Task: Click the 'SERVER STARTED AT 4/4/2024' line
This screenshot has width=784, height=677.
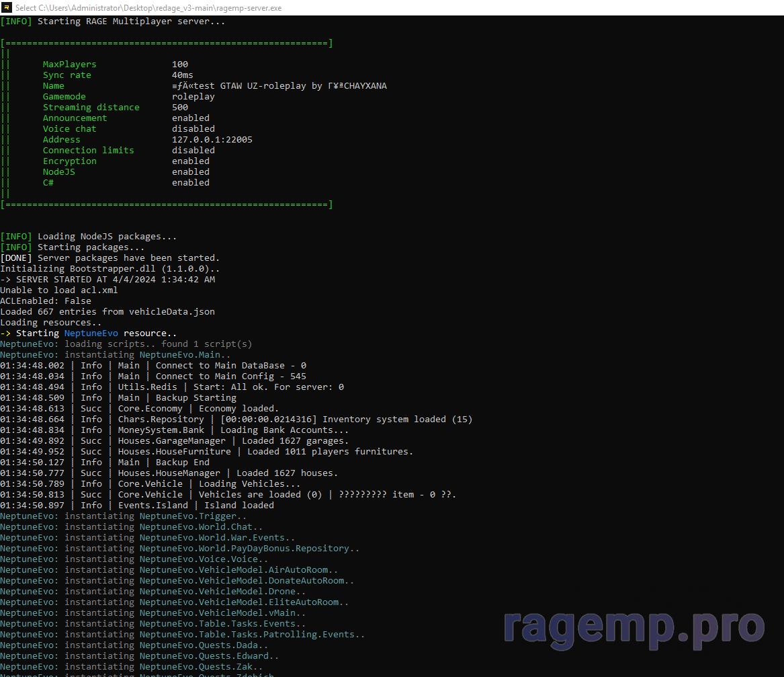Action: pyautogui.click(x=107, y=280)
